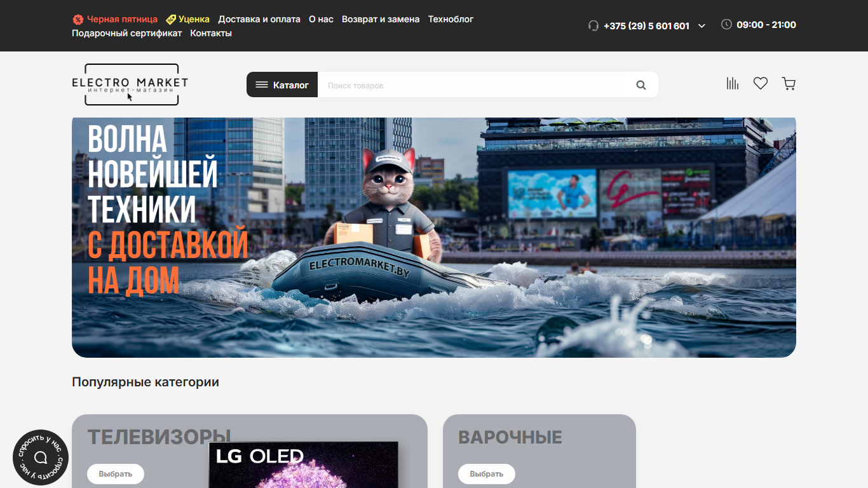Open Черная пятница page
Image resolution: width=868 pixels, height=488 pixels.
click(x=122, y=19)
